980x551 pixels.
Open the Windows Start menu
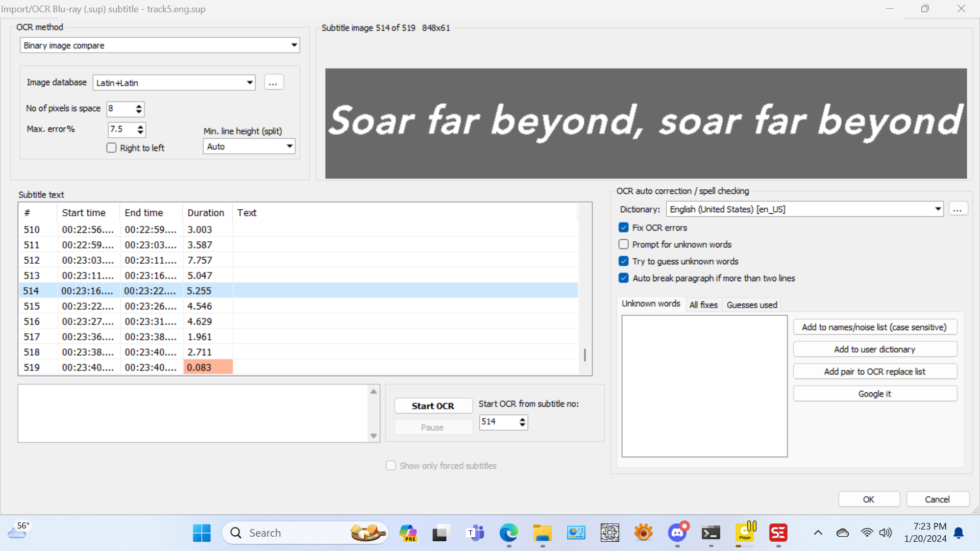click(x=202, y=533)
